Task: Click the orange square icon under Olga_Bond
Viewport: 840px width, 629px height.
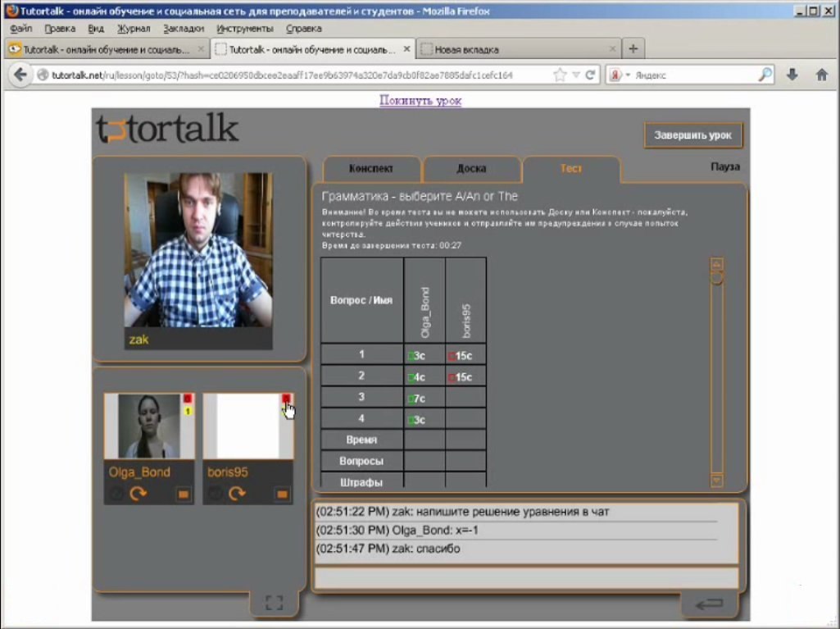Action: pos(184,494)
